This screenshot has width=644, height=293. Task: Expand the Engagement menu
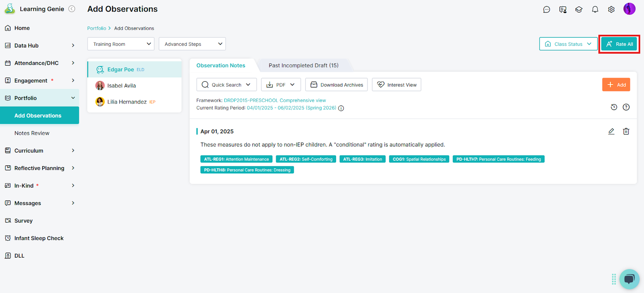click(39, 80)
